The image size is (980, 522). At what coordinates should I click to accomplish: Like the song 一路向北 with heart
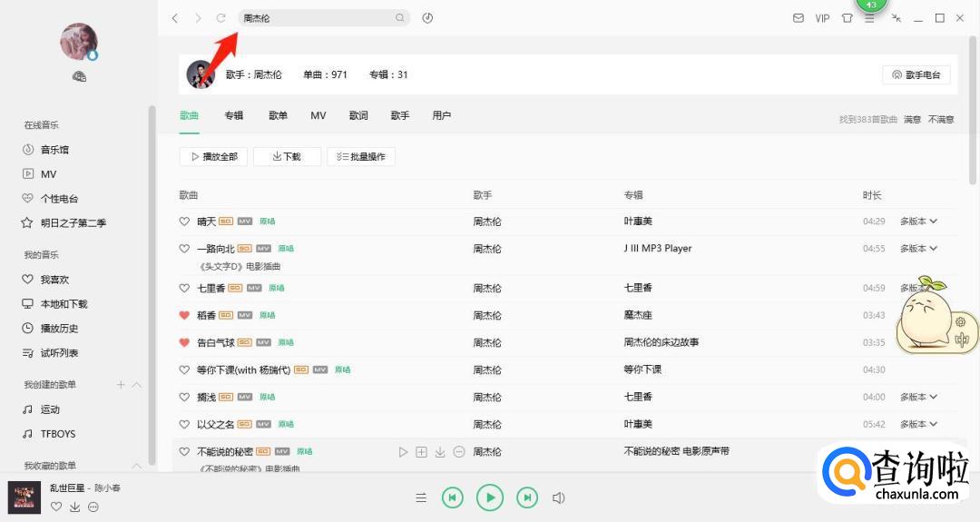[x=184, y=249]
